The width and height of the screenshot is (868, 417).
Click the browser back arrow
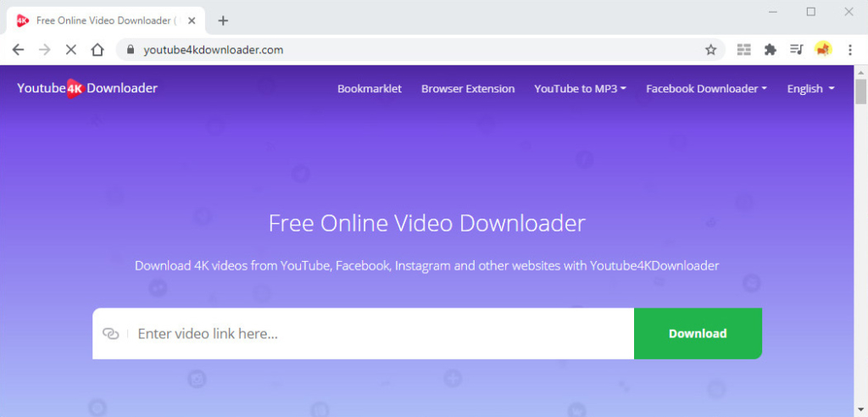[19, 50]
